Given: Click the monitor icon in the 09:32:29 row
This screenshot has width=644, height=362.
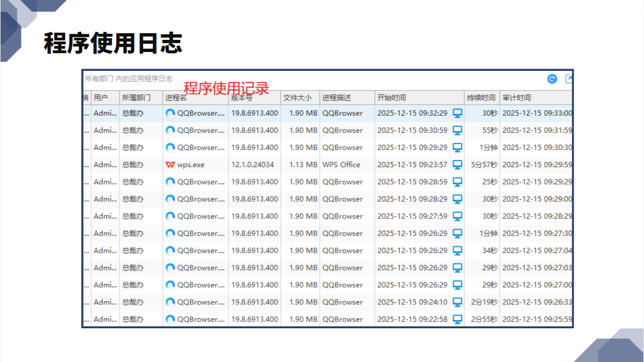Looking at the screenshot, I should pyautogui.click(x=457, y=113).
